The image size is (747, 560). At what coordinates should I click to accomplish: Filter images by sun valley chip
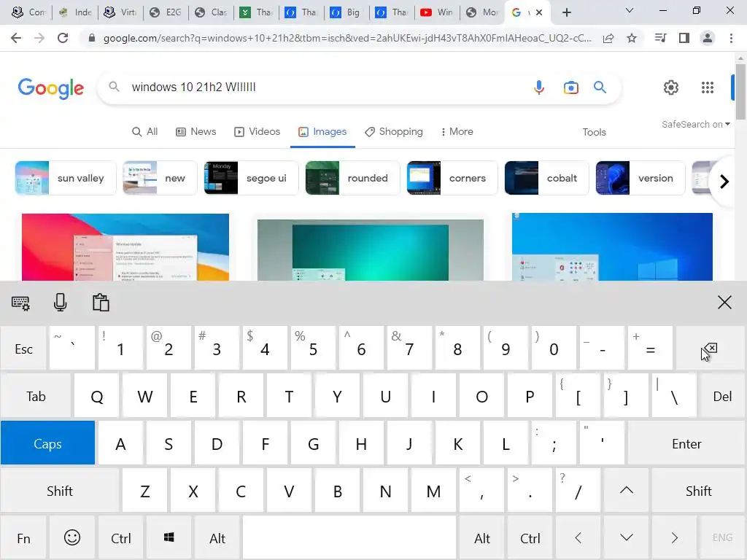(65, 178)
